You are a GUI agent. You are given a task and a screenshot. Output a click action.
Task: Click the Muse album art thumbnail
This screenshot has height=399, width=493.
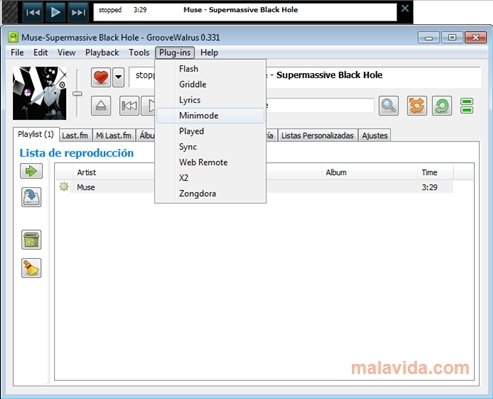pos(40,93)
